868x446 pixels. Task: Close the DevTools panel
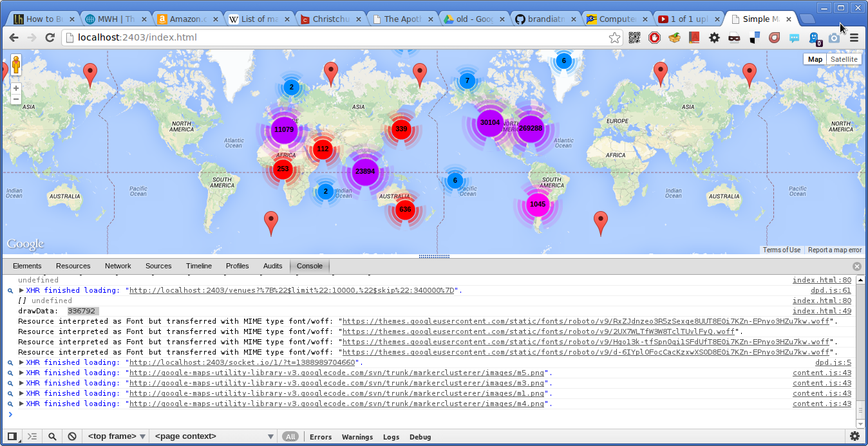(857, 266)
